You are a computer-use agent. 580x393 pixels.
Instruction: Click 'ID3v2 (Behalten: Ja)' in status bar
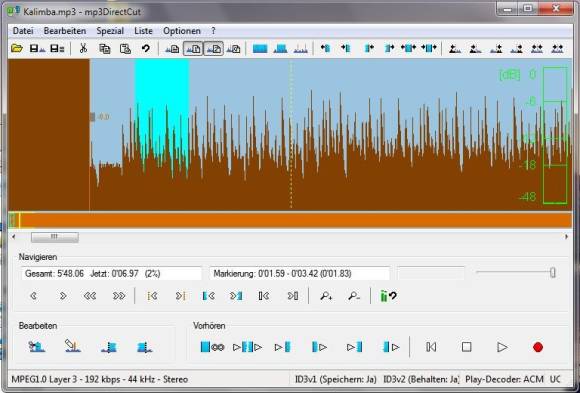click(x=421, y=379)
